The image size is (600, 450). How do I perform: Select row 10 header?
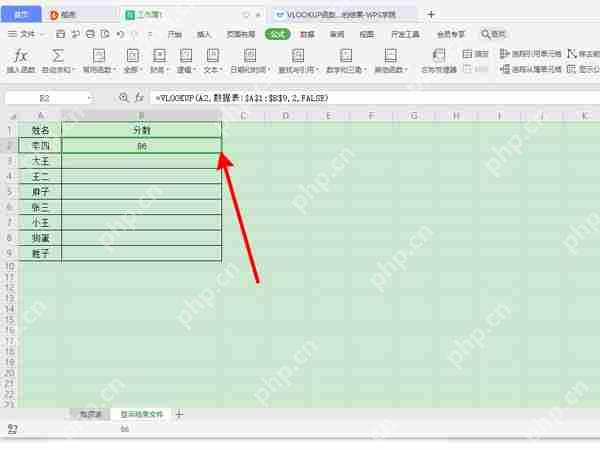click(x=10, y=266)
